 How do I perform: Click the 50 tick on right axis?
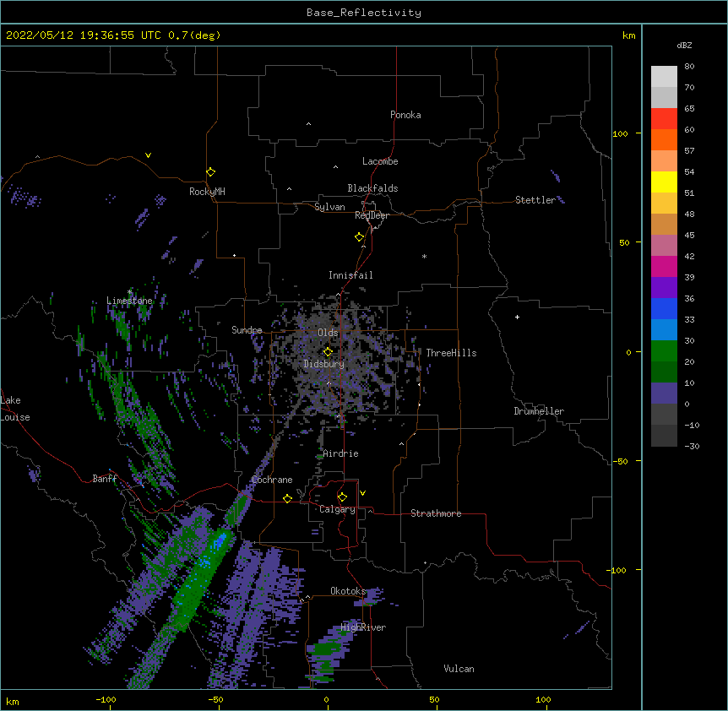tap(624, 242)
